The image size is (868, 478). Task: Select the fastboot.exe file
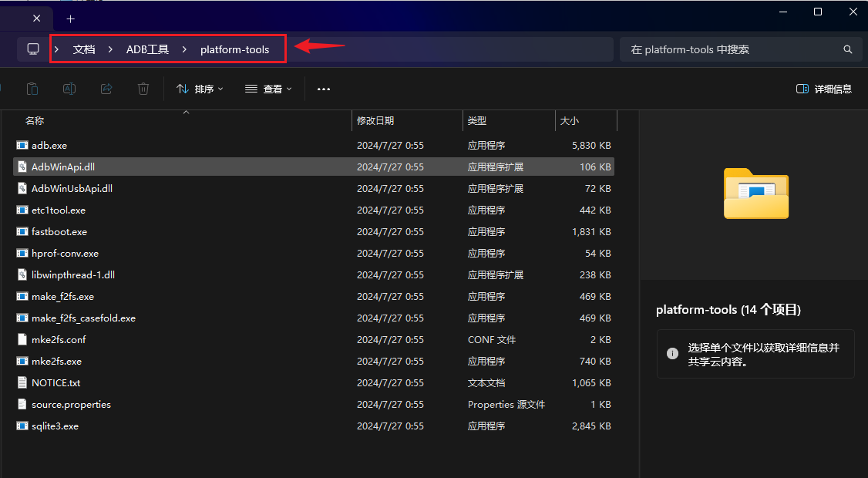pyautogui.click(x=59, y=231)
